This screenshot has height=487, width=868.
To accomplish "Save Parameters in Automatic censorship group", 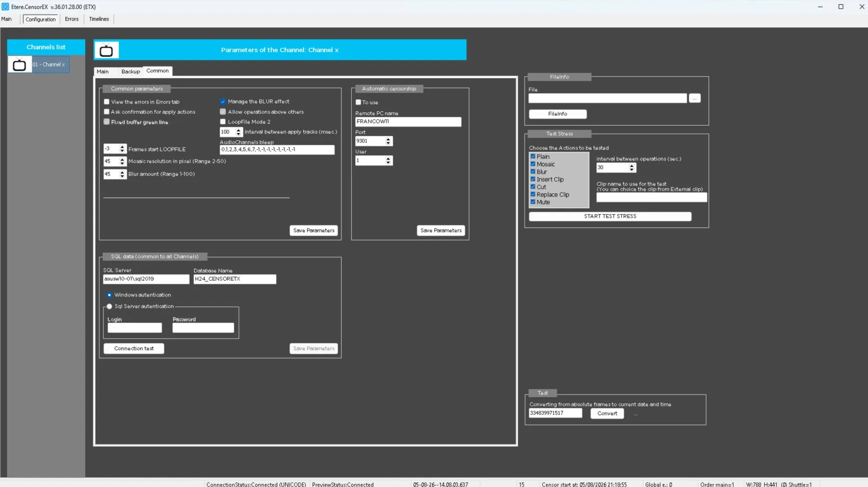I will (x=441, y=231).
